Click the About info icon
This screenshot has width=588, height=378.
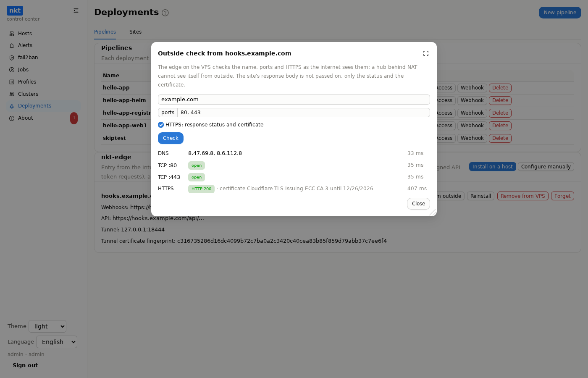[x=12, y=118]
